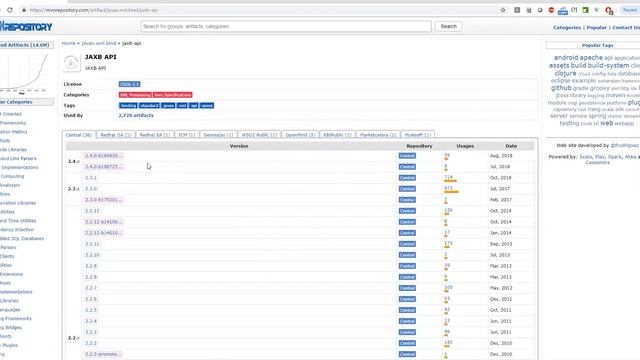Switch to the Redhat EA (1) tab

(x=155, y=135)
